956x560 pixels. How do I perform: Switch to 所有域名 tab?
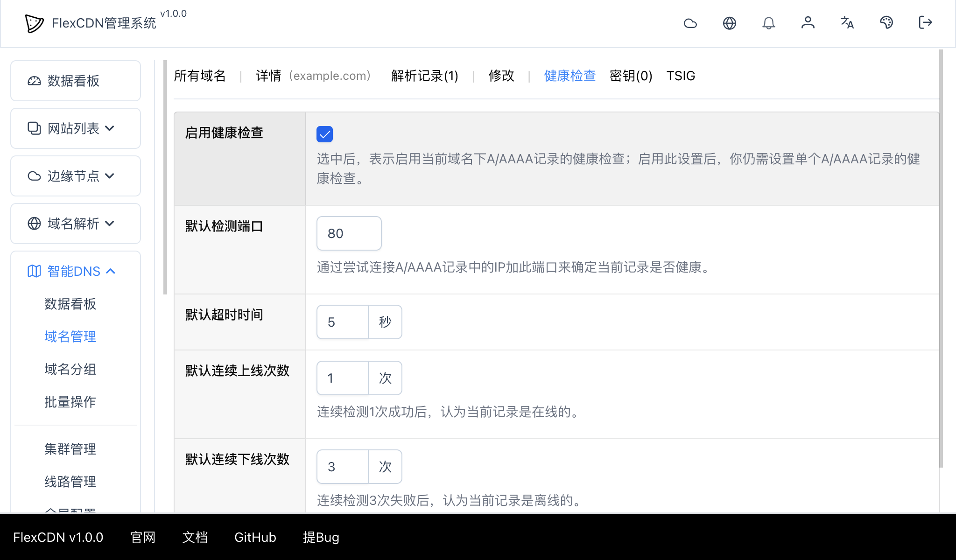(x=200, y=76)
